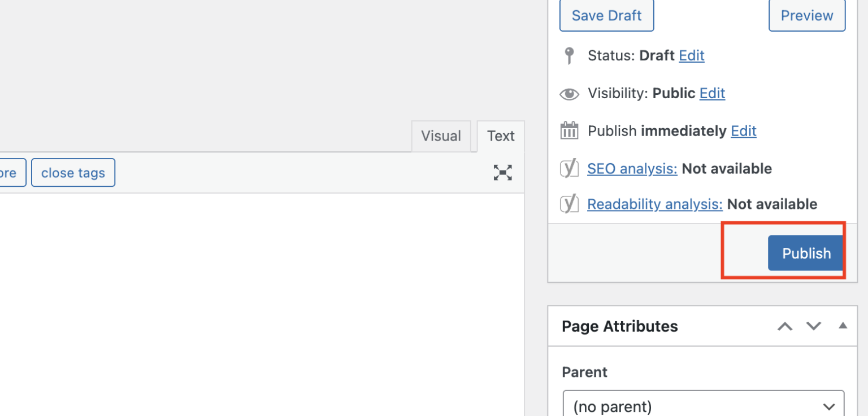Click the Page Attributes heading

click(620, 326)
